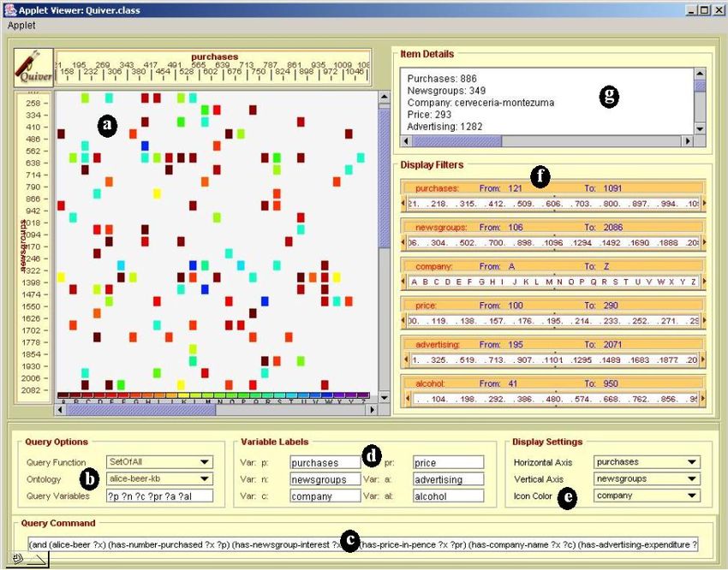Click the advertising filter range scale
728x570 pixels.
(x=555, y=359)
